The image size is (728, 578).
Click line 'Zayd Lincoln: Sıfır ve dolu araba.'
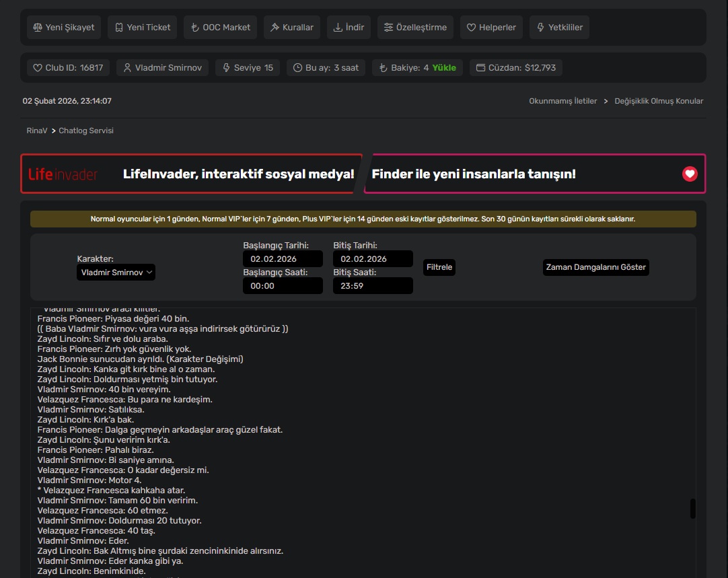[x=103, y=339]
